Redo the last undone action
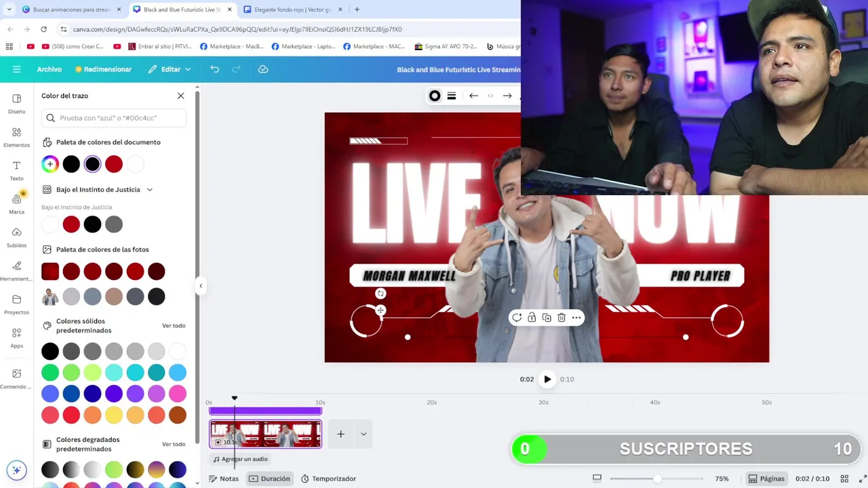 236,69
